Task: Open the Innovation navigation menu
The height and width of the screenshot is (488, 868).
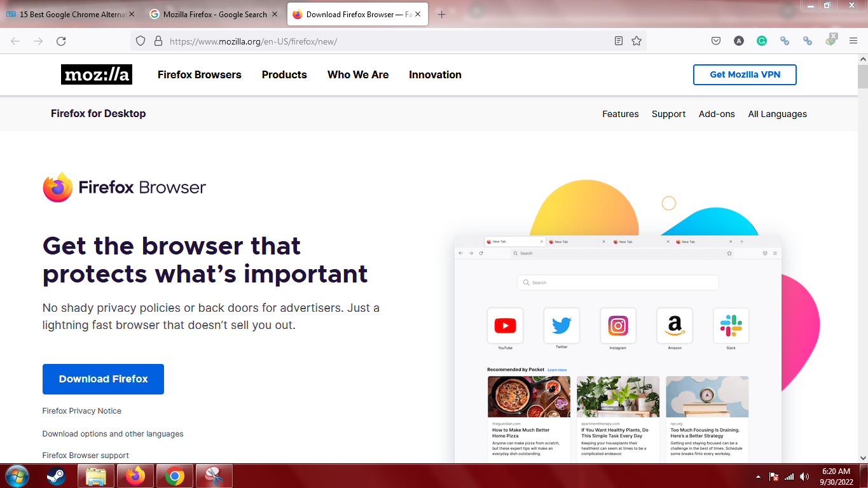Action: (435, 74)
